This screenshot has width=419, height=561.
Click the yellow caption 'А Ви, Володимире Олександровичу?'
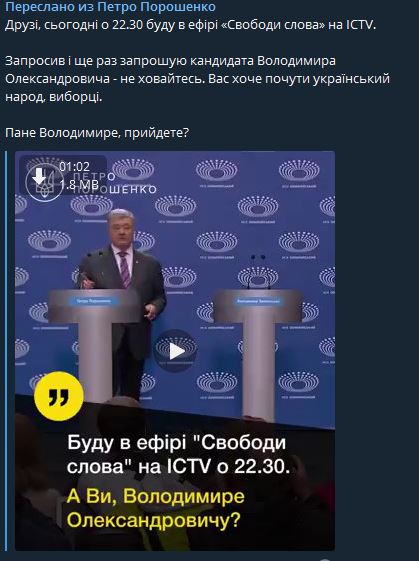coord(156,508)
